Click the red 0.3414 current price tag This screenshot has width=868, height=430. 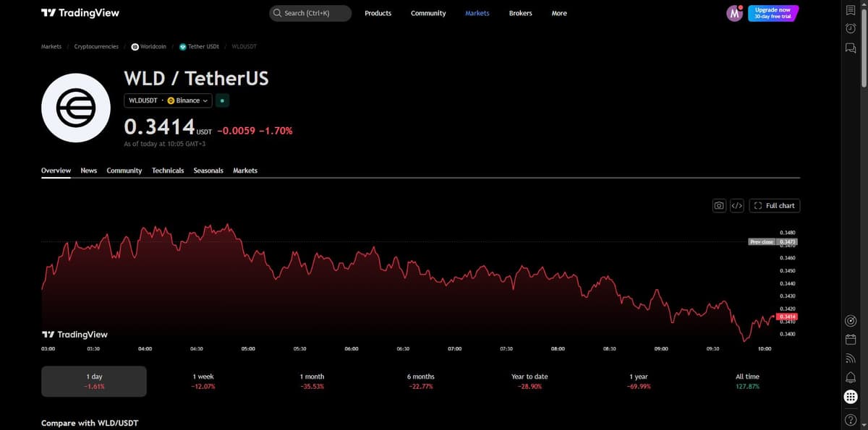788,317
